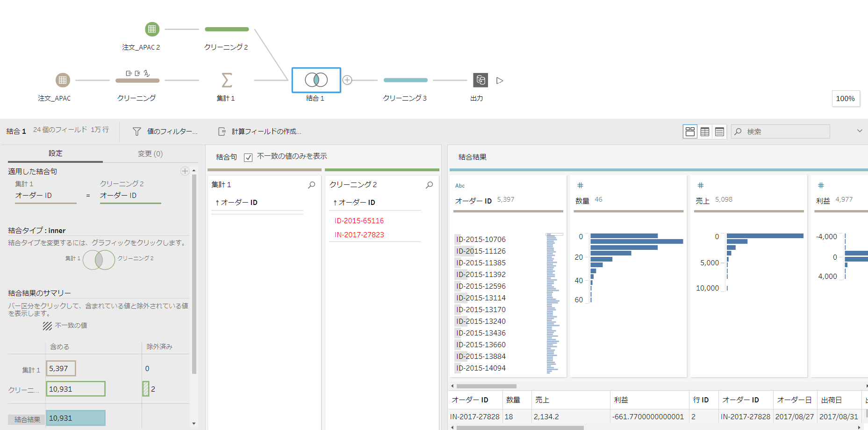Select the クリーニング 2 step node

[226, 29]
